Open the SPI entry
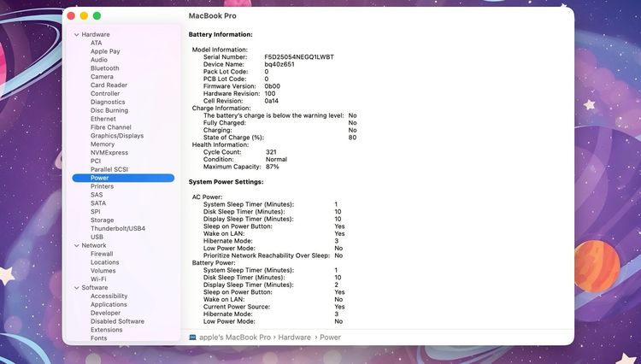This screenshot has height=364, width=641. (95, 212)
